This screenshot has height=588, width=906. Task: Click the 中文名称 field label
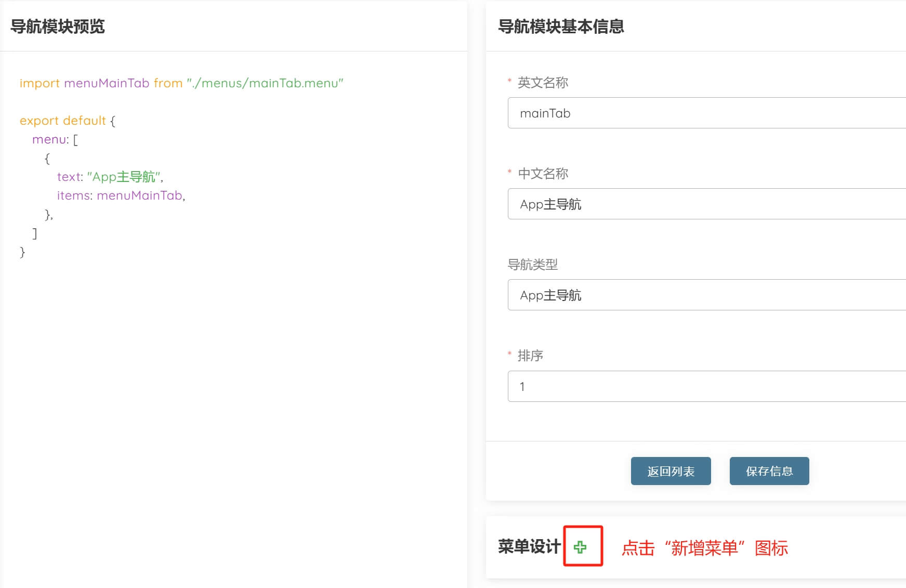(543, 174)
